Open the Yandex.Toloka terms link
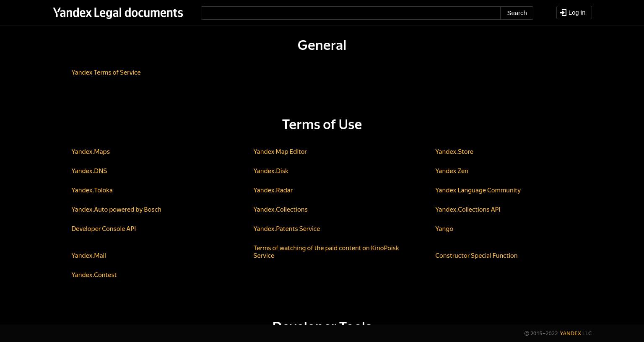The height and width of the screenshot is (342, 644). click(92, 190)
